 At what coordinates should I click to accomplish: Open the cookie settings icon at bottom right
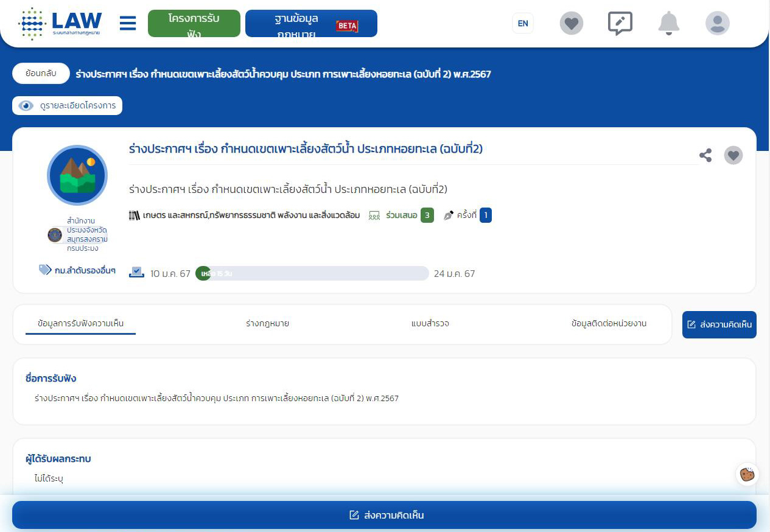click(x=747, y=475)
